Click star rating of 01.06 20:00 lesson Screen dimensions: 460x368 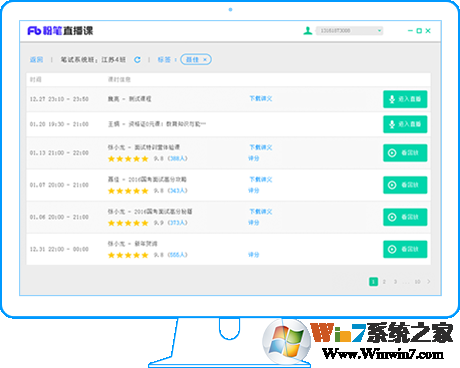pyautogui.click(x=128, y=223)
